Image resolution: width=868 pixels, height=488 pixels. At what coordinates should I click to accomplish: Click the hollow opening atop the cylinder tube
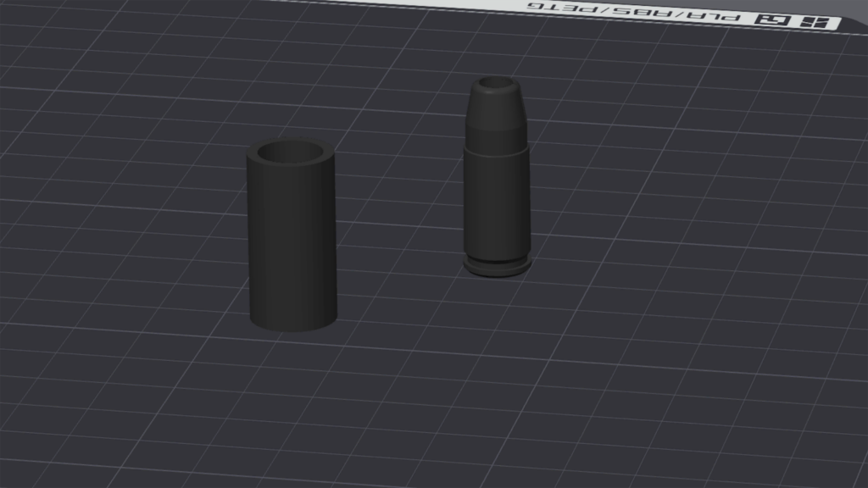(291, 153)
